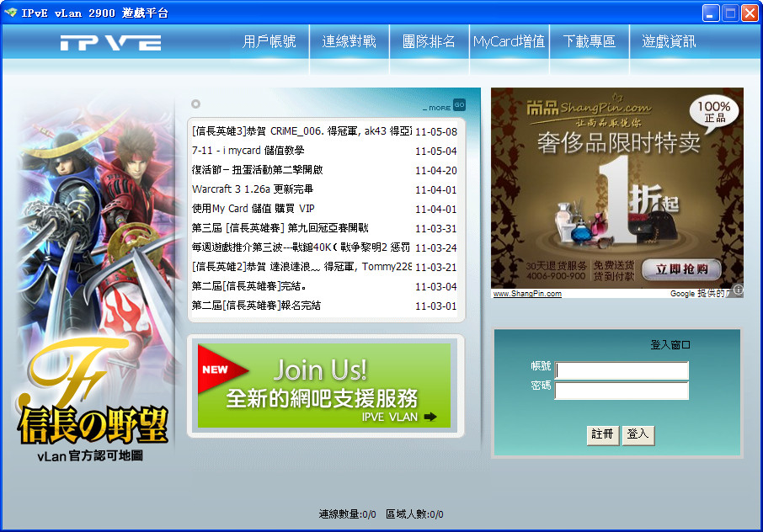The height and width of the screenshot is (532, 763).
Task: Click the 連線數量:0/0 status text
Action: (x=348, y=514)
